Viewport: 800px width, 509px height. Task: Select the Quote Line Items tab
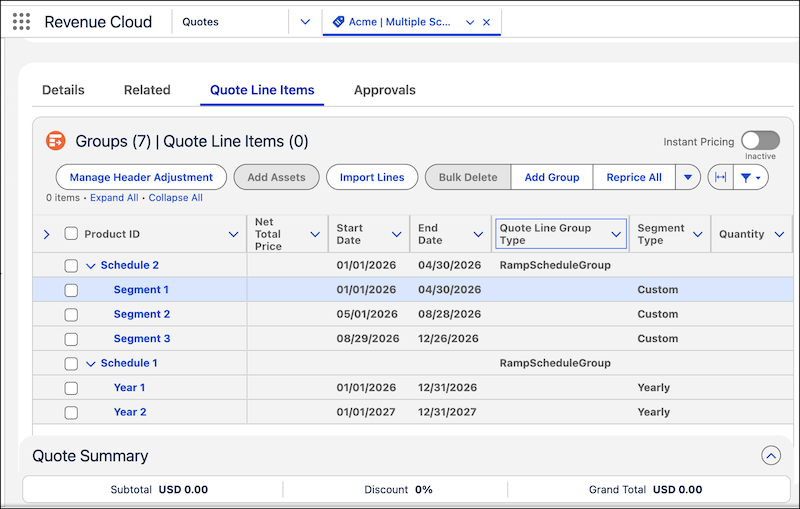coord(262,90)
